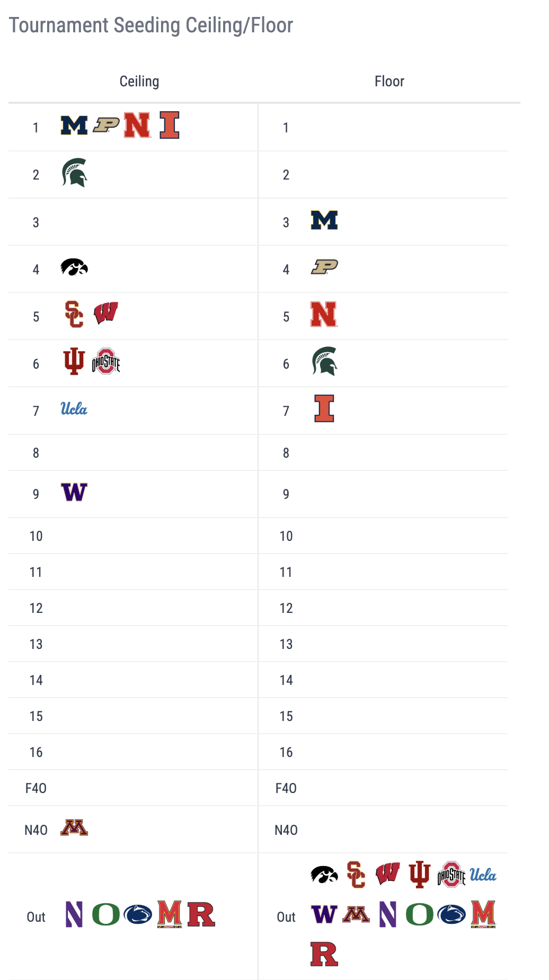
Task: Click the Ohio State logo in Ceiling seed 6
Action: pyautogui.click(x=106, y=361)
